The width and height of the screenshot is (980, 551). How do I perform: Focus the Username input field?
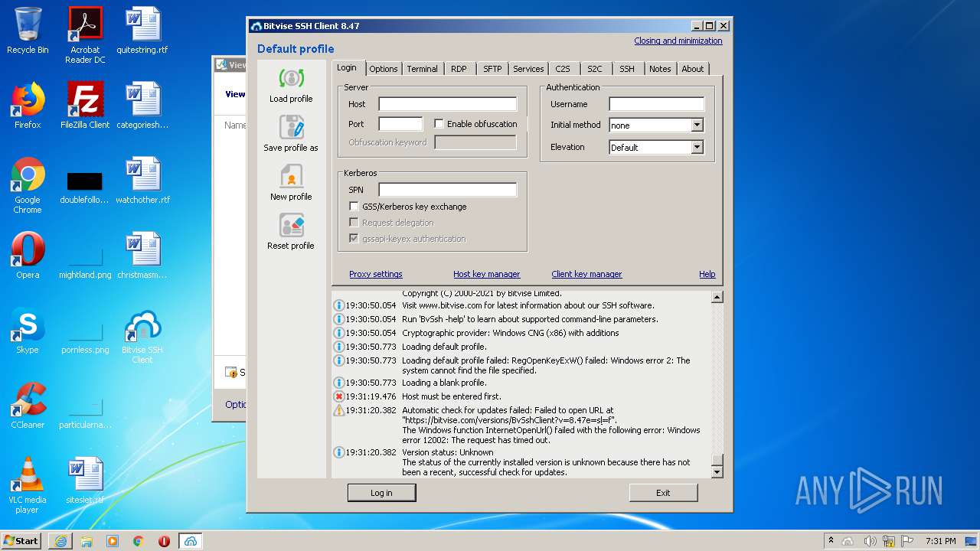(657, 104)
